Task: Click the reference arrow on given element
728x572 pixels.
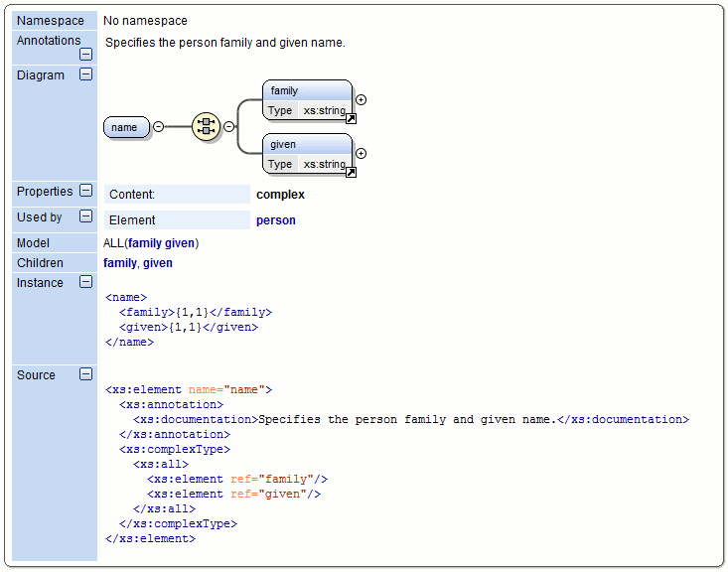Action: [x=351, y=173]
